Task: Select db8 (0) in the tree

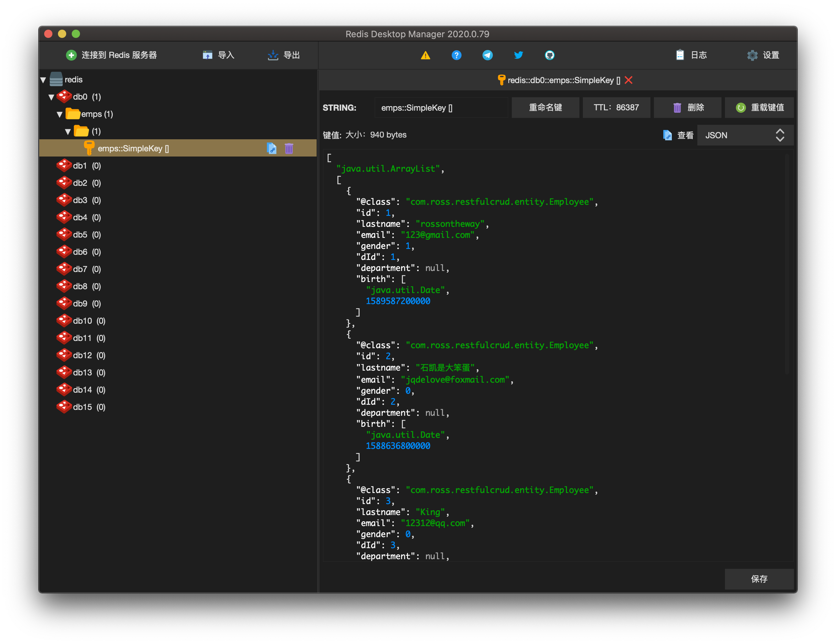Action: point(87,286)
